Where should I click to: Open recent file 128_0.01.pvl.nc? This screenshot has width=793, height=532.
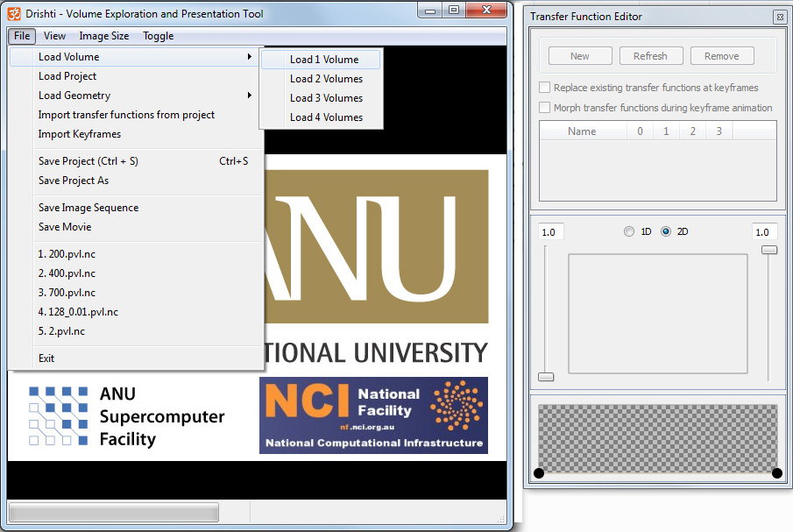click(x=135, y=312)
